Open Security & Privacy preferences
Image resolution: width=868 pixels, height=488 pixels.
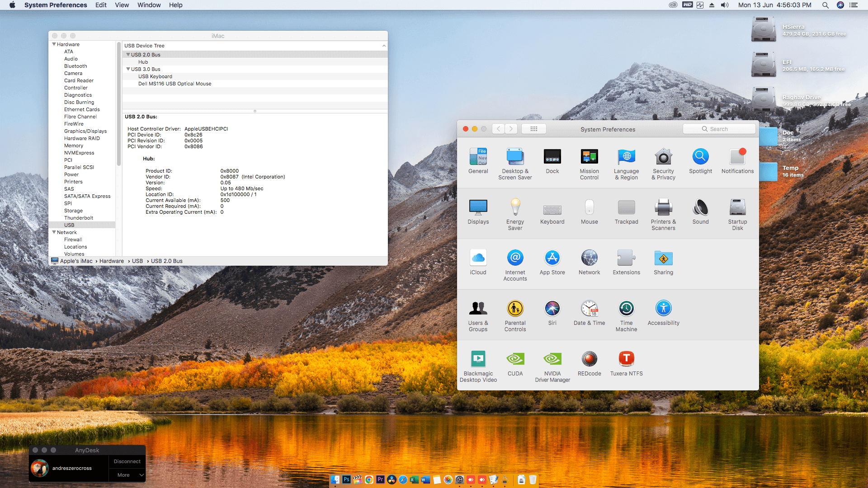663,164
